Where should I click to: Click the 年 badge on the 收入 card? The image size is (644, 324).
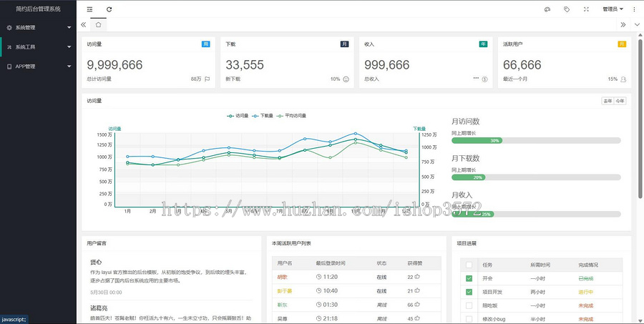click(x=483, y=44)
